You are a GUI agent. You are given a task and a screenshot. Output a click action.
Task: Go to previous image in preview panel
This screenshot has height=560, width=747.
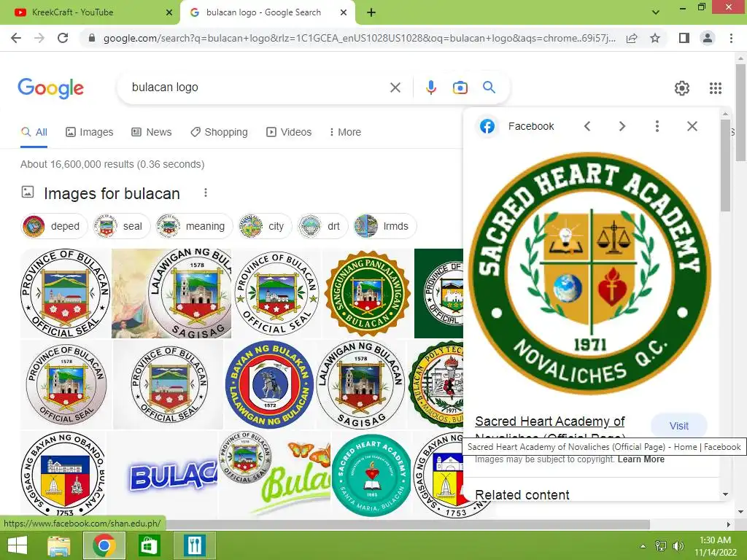(587, 126)
